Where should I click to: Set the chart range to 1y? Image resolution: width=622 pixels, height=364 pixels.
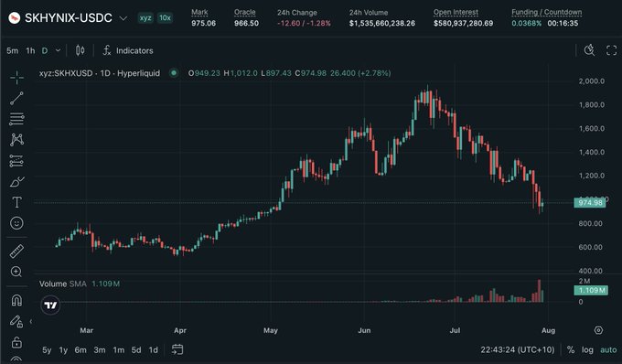[63, 349]
